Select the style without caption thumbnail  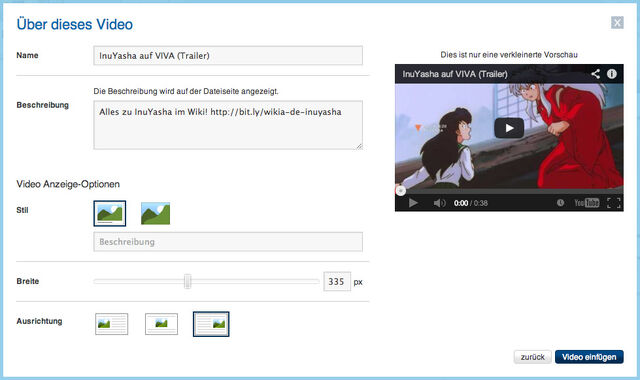click(x=155, y=213)
